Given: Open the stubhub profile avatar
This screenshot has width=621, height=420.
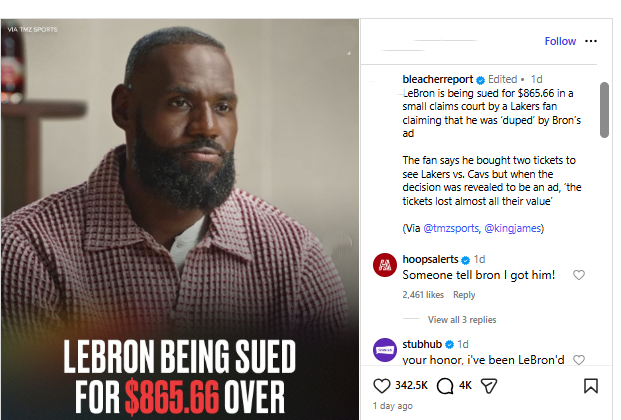Looking at the screenshot, I should click(x=384, y=349).
